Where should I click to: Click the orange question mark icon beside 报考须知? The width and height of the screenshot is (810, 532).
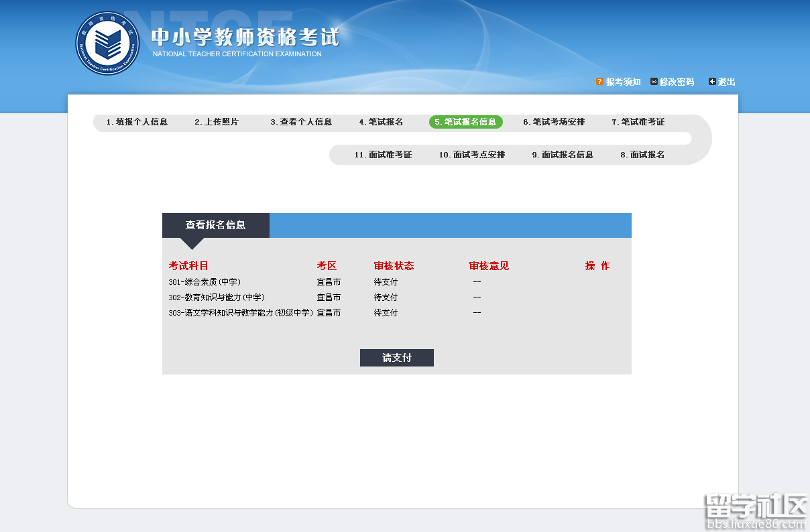(599, 81)
